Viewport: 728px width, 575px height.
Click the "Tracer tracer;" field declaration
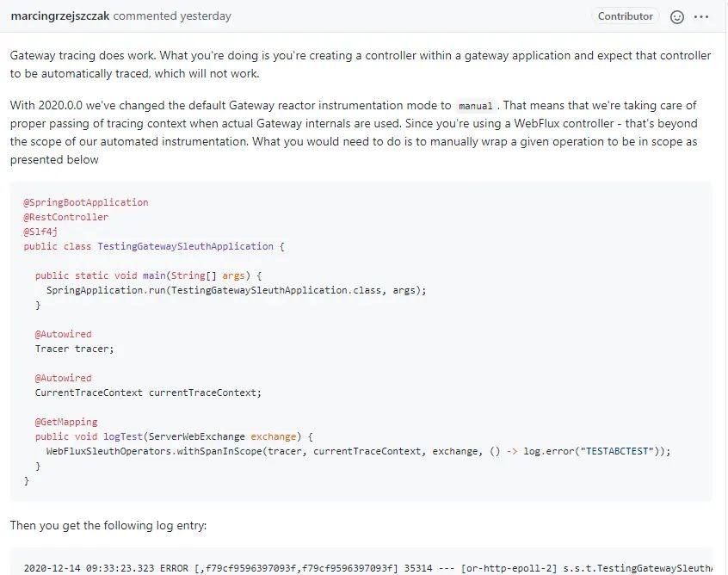point(74,349)
